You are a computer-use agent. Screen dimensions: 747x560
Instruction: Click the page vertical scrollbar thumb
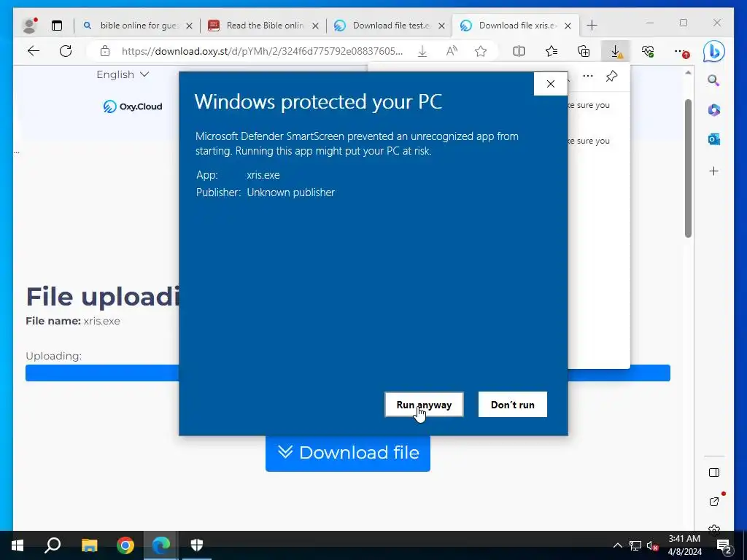[x=688, y=168]
